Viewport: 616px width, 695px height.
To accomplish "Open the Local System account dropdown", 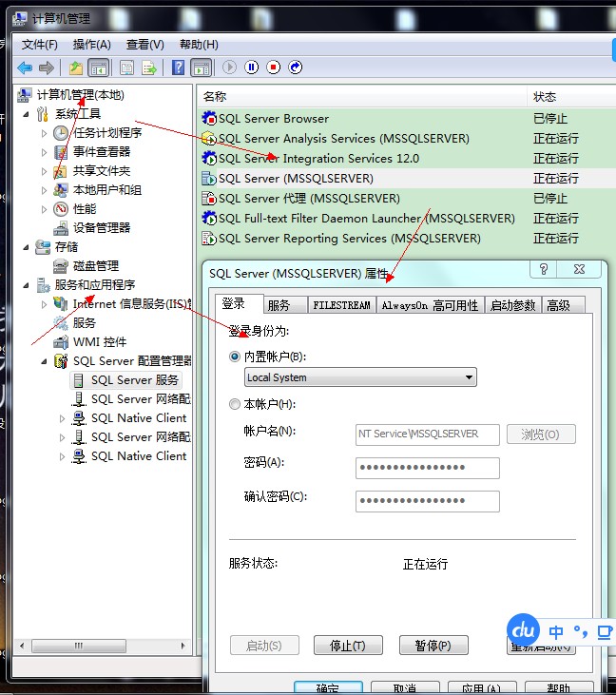I will tap(360, 377).
